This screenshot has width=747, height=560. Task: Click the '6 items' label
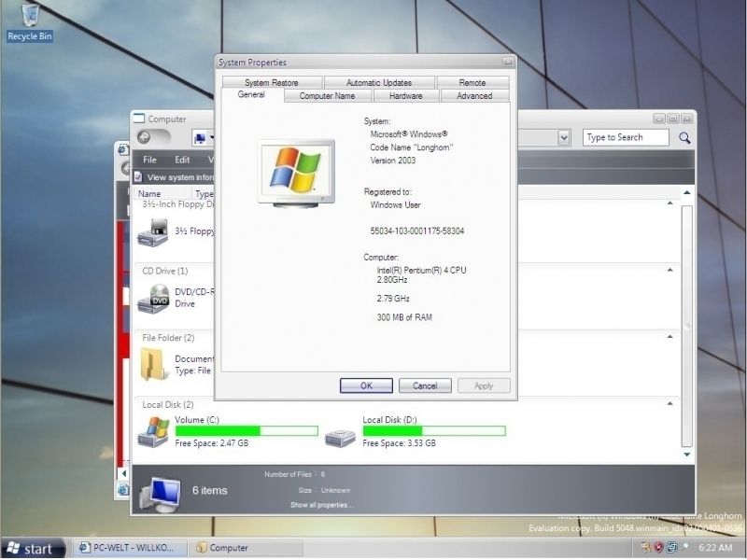pyautogui.click(x=210, y=491)
